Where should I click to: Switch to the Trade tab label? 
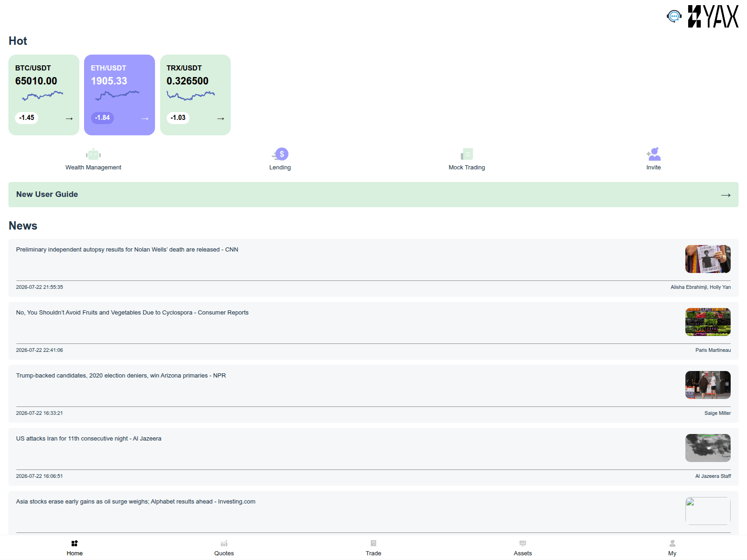[373, 553]
